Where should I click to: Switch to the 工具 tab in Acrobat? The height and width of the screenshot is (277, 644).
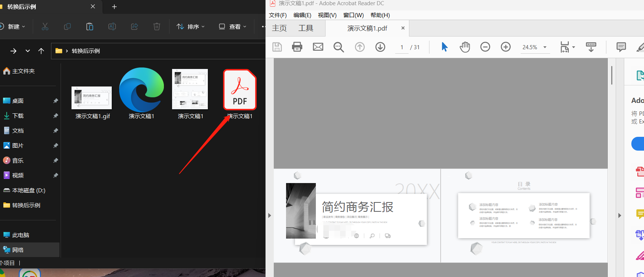[306, 28]
